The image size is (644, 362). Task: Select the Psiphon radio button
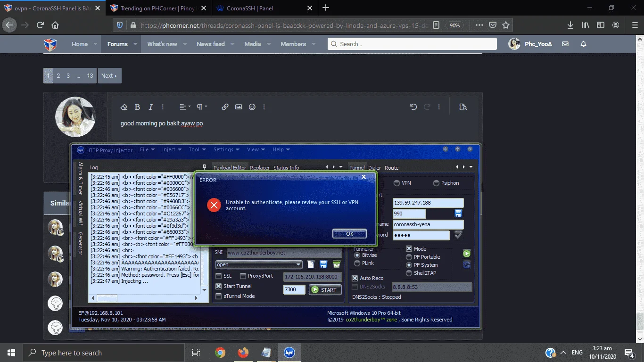(x=436, y=183)
